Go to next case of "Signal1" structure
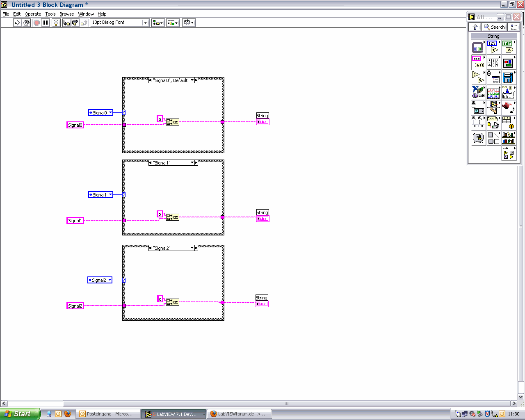The width and height of the screenshot is (525, 420). [196, 163]
